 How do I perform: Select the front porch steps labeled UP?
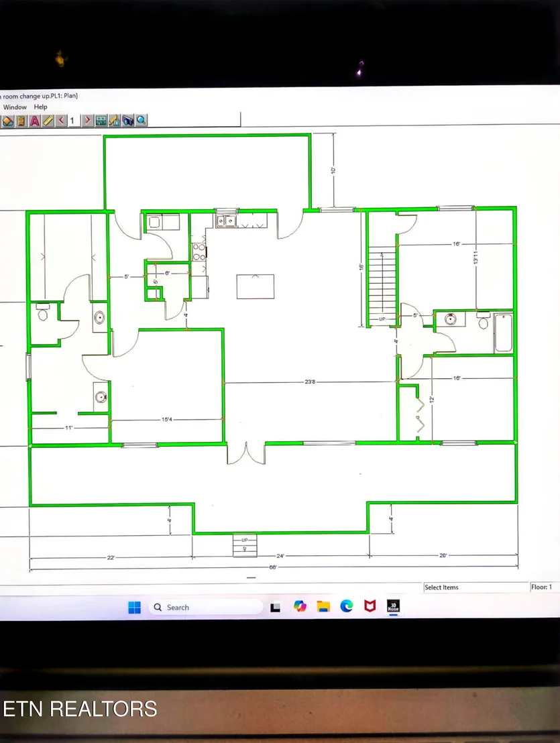point(245,545)
